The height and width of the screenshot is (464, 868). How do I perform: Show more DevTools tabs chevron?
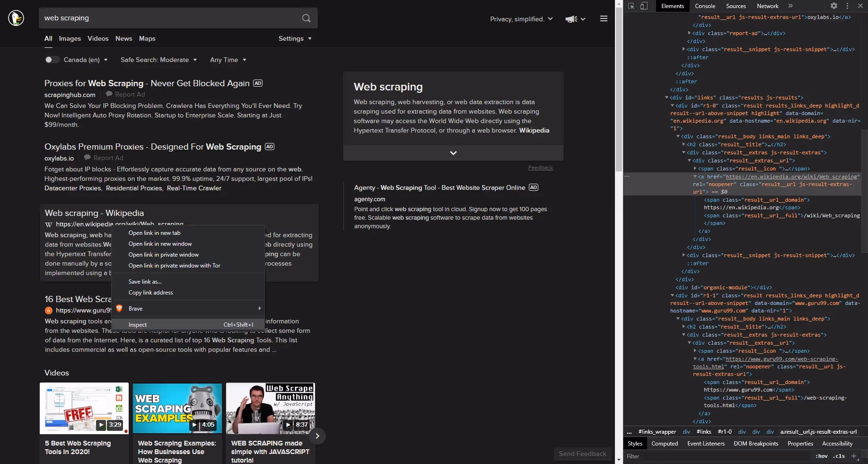790,6
